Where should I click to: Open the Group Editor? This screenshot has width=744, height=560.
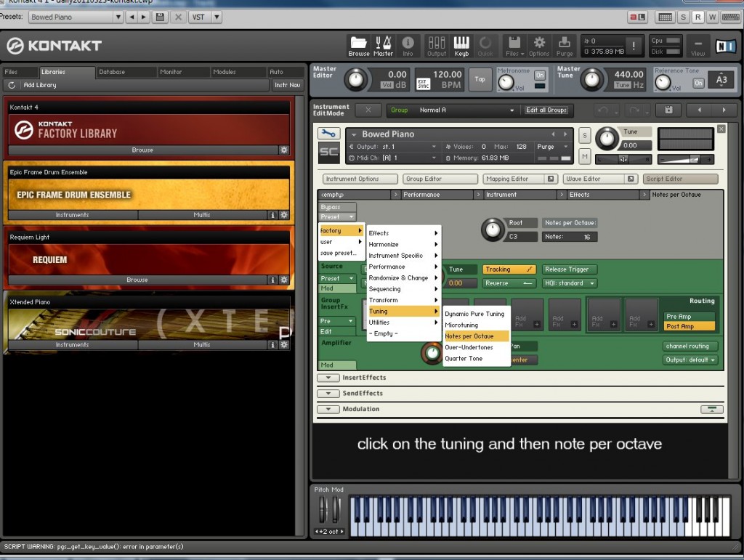click(440, 179)
